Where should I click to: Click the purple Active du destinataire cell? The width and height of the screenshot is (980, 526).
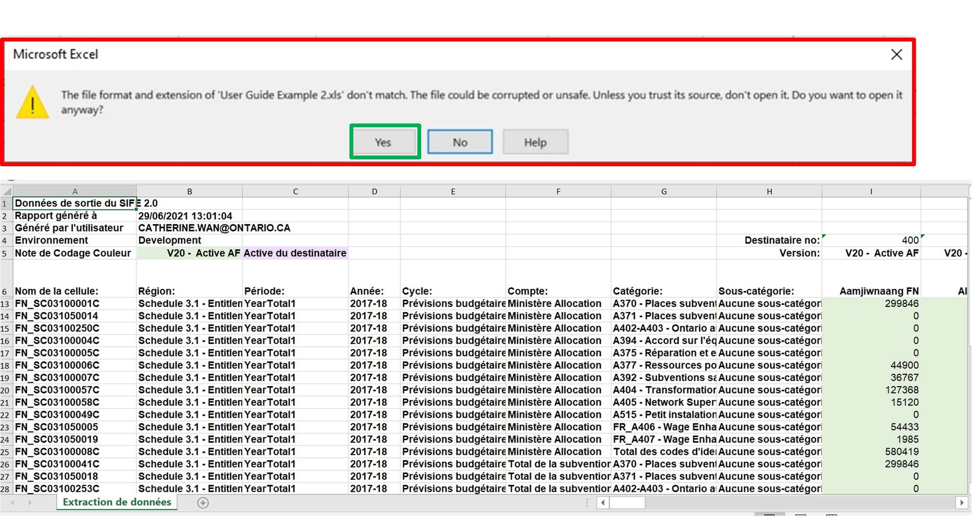click(x=295, y=253)
